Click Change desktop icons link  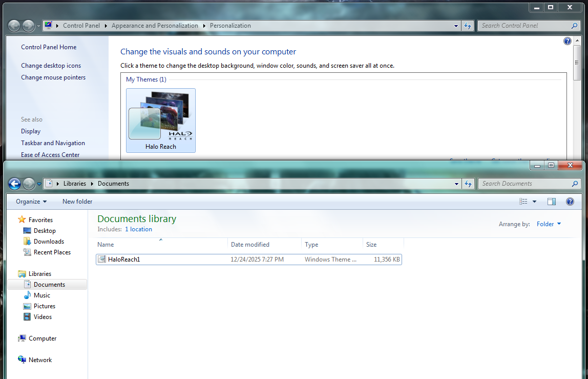51,66
